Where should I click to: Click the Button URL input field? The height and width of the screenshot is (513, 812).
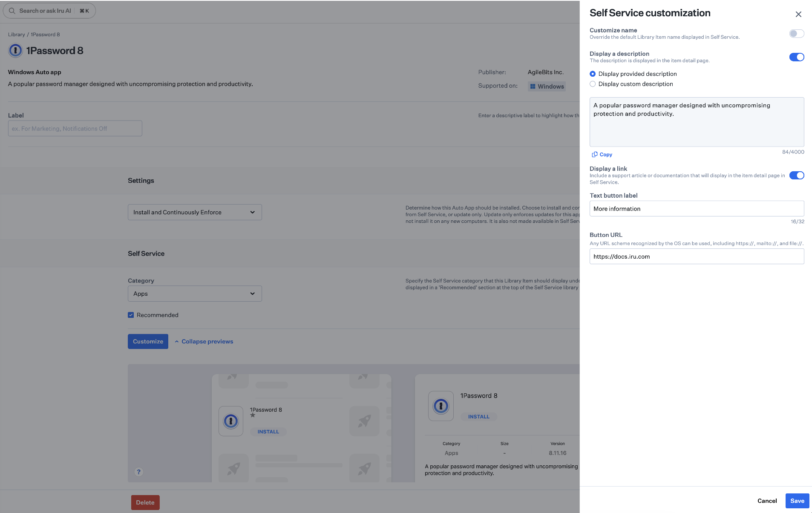[x=696, y=256]
